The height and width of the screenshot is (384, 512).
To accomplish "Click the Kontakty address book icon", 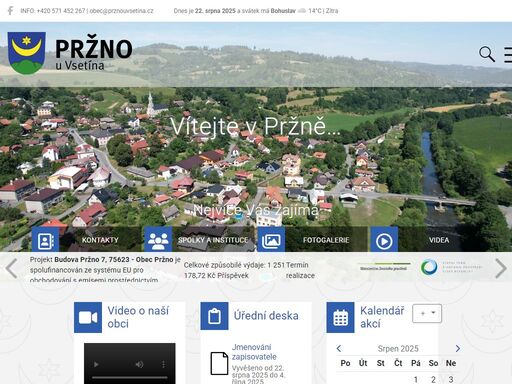I will click(x=45, y=241).
